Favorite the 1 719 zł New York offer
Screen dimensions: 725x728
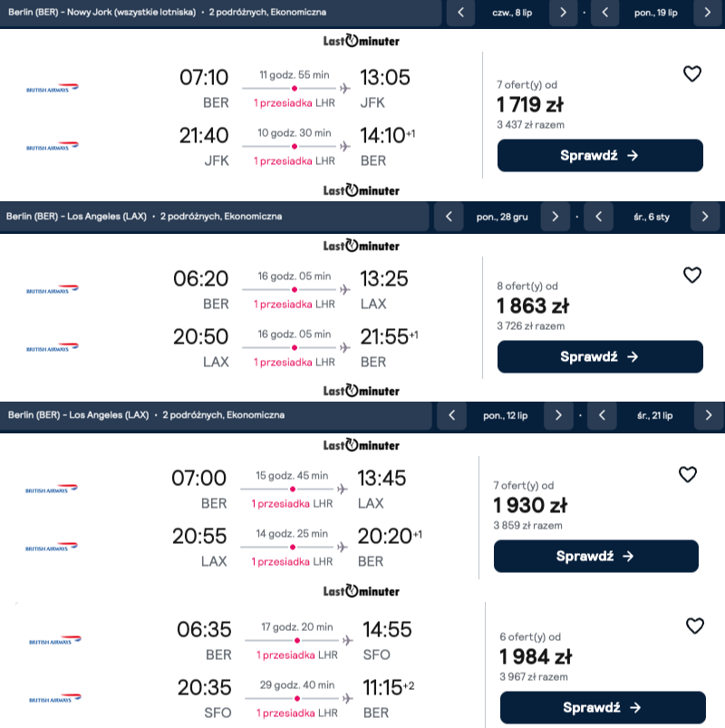(692, 73)
